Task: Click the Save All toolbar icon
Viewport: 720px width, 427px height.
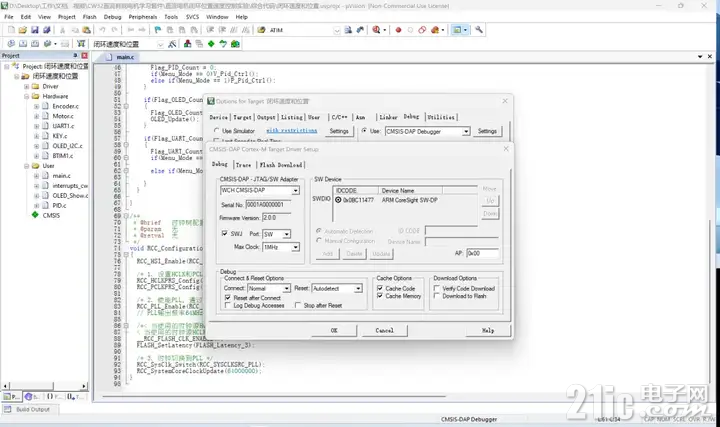Action: (46, 30)
